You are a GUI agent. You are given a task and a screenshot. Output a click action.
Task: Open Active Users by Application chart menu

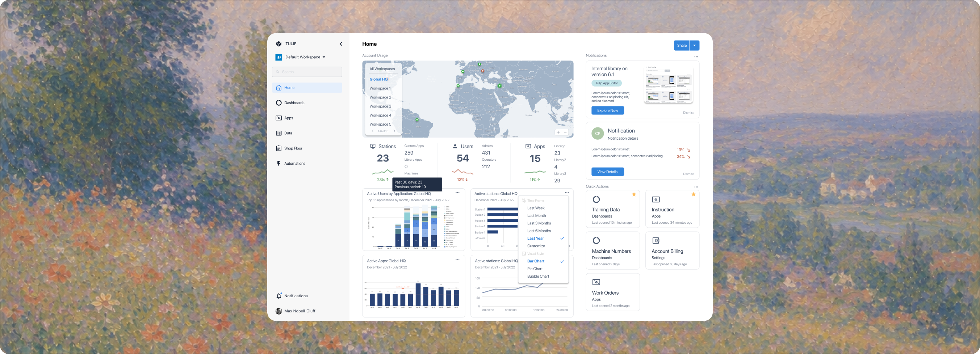coord(457,193)
